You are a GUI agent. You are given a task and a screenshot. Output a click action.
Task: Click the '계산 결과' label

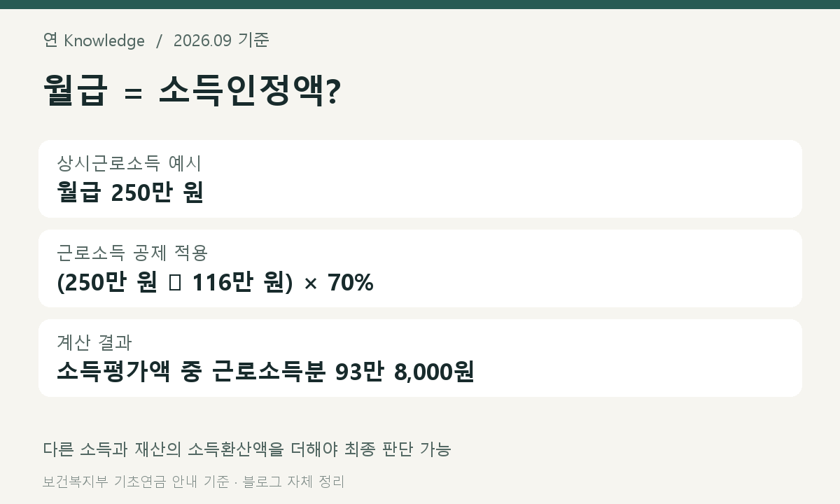tap(94, 342)
